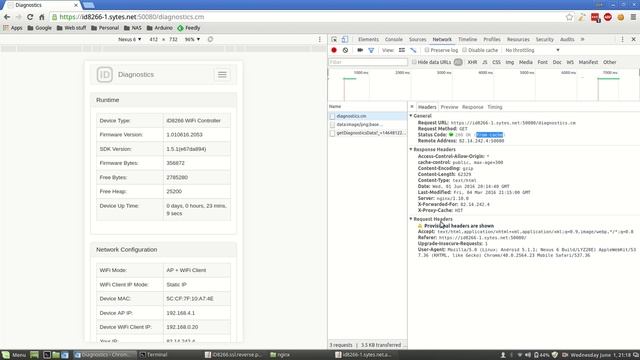Reload the Diagnostics page
Screen dimensions: 640x360
pos(30,17)
